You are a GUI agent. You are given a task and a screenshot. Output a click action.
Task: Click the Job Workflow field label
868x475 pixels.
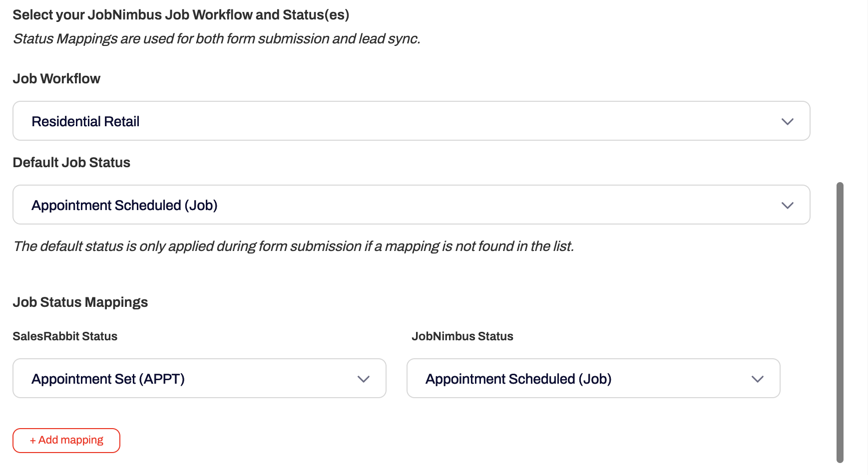(56, 79)
